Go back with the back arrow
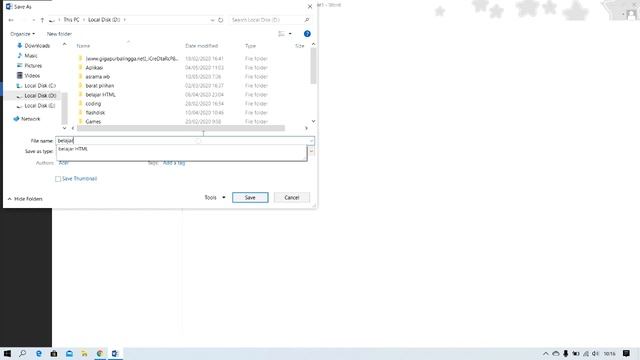This screenshot has height=360, width=640. tap(11, 20)
